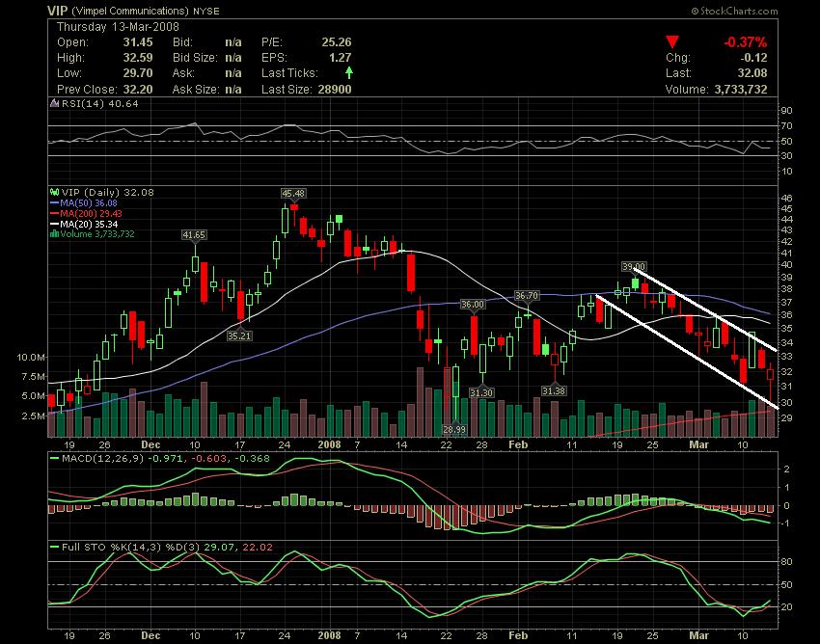Click the green line marker before Full STO
Screen dimensions: 820x644
pos(54,548)
